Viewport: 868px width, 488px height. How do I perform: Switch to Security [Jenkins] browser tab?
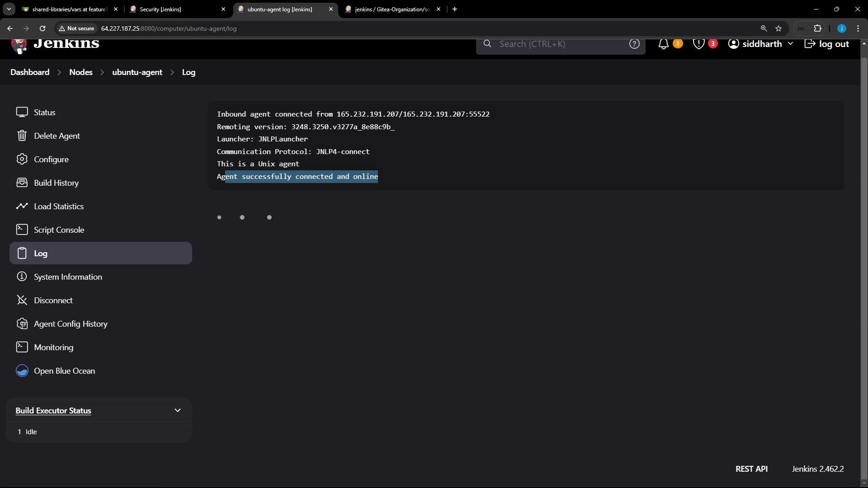178,9
